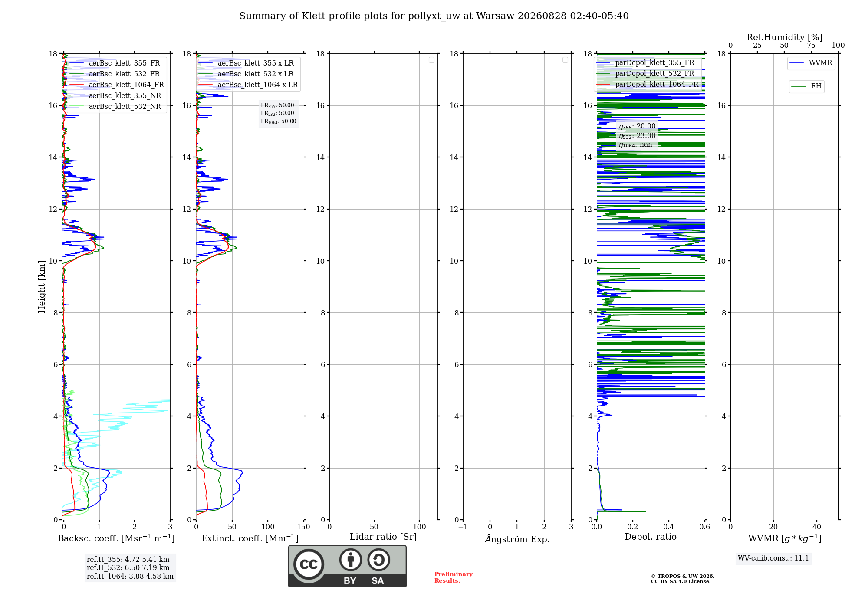Click tick label −1 on Ångström axis
This screenshot has width=868, height=590.
coord(463,527)
